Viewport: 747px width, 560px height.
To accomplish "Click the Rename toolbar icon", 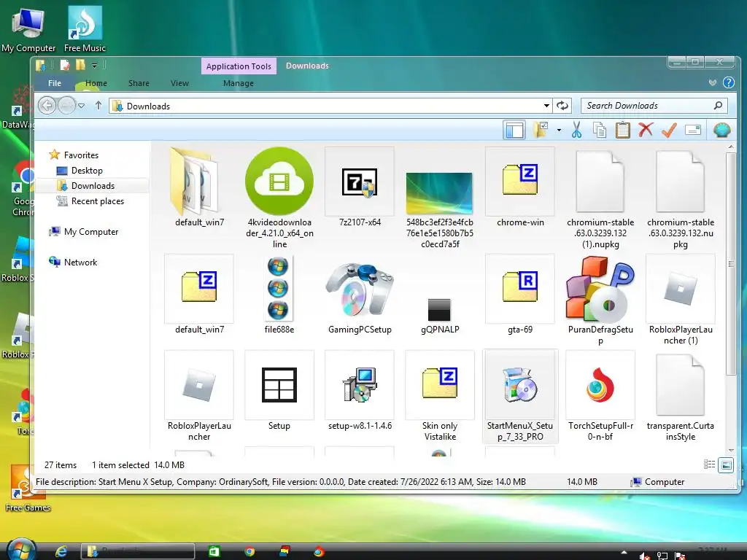I will (693, 130).
